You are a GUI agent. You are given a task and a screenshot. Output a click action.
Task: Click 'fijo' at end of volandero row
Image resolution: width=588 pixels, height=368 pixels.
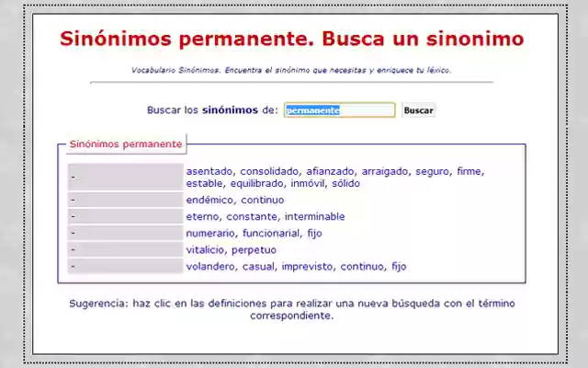coord(399,266)
